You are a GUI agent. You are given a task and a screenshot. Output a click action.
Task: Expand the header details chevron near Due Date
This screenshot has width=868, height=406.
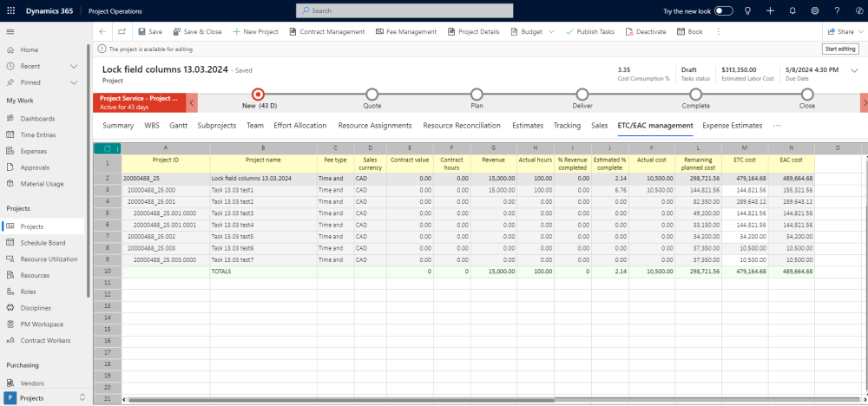[854, 71]
